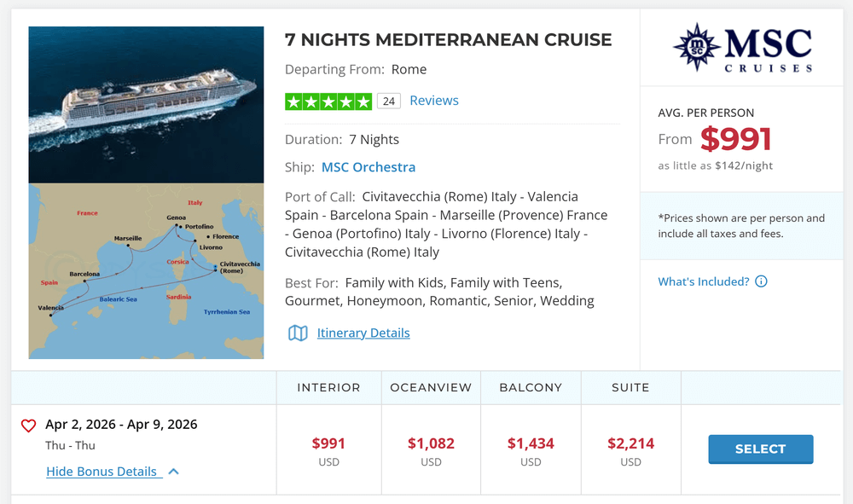This screenshot has height=504, width=853.
Task: Choose the $2,214 Suite price
Action: tap(630, 443)
